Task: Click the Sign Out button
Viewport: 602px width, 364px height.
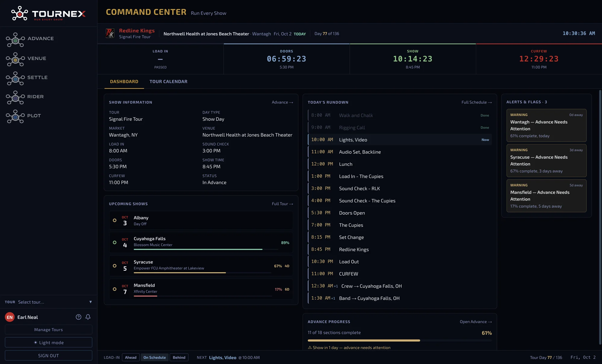Action: 48,355
